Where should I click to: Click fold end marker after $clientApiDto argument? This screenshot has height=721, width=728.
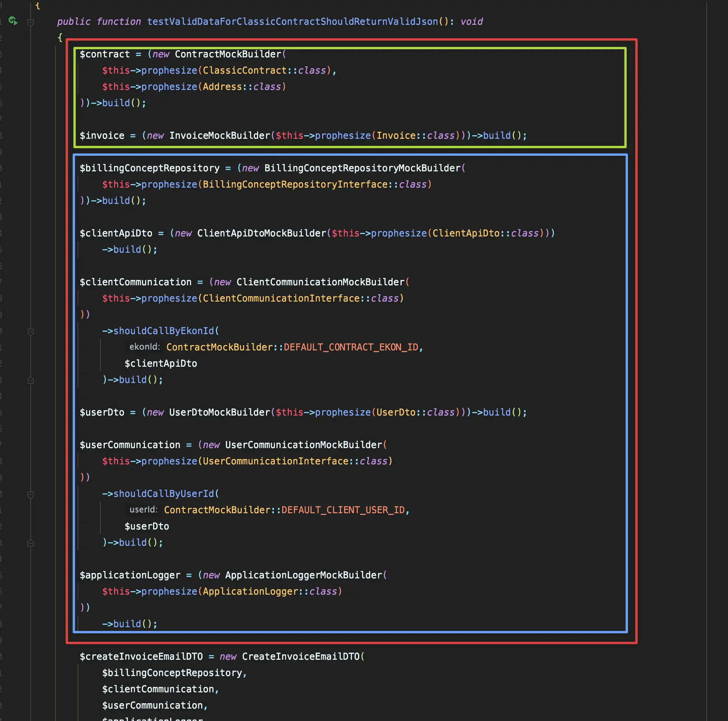pyautogui.click(x=31, y=381)
